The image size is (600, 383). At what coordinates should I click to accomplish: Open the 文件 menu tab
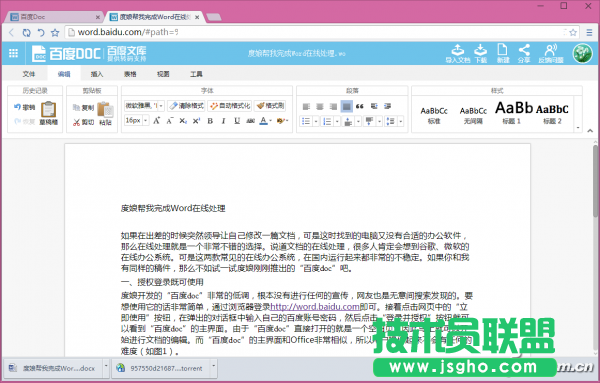[x=29, y=74]
